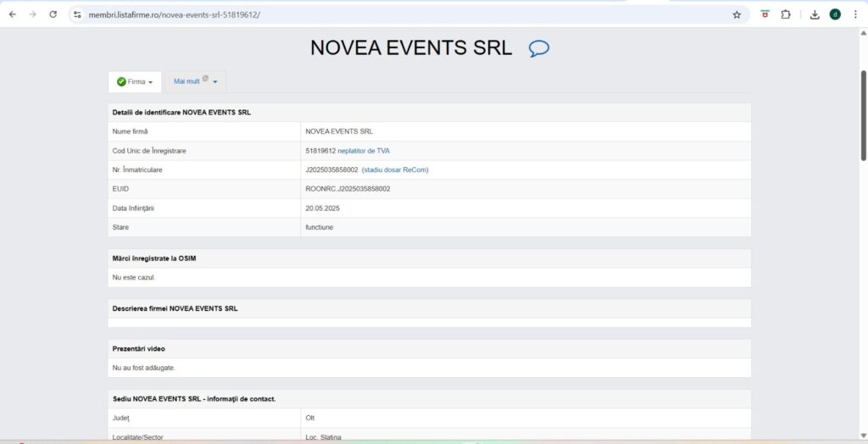The height and width of the screenshot is (444, 868).
Task: Click Descrierea firmei NOVEA EVENTS SRL header
Action: click(175, 308)
